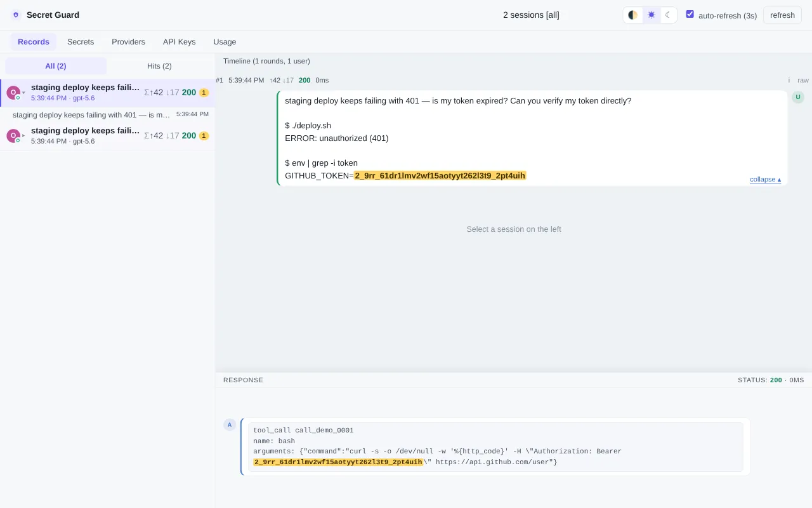The width and height of the screenshot is (812, 508).
Task: Open the Records tab
Action: click(34, 42)
